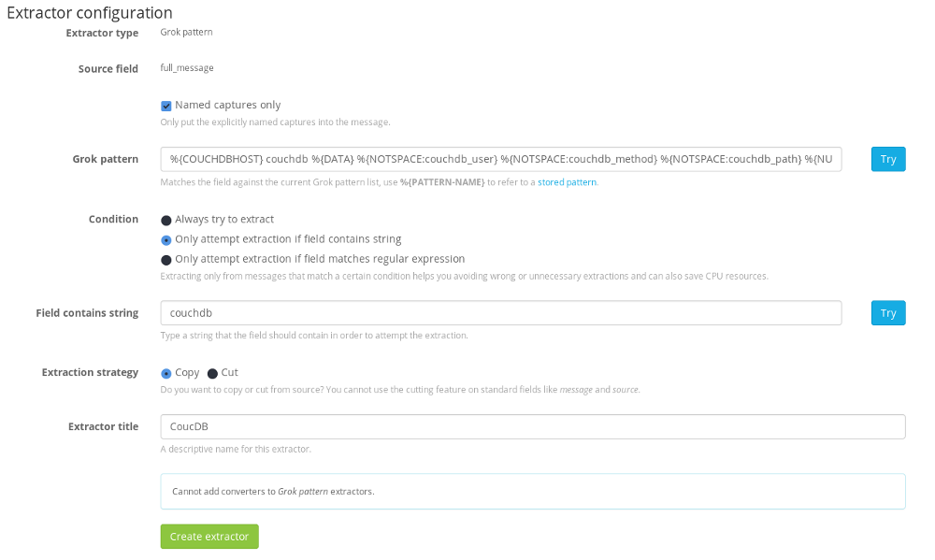This screenshot has height=560, width=935.
Task: Click the bold Grok pattern field label
Action: click(x=106, y=159)
